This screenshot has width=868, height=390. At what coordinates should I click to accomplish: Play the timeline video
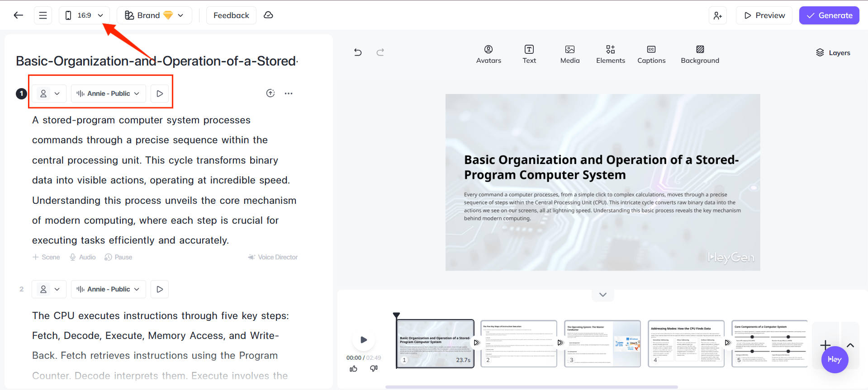pyautogui.click(x=363, y=340)
